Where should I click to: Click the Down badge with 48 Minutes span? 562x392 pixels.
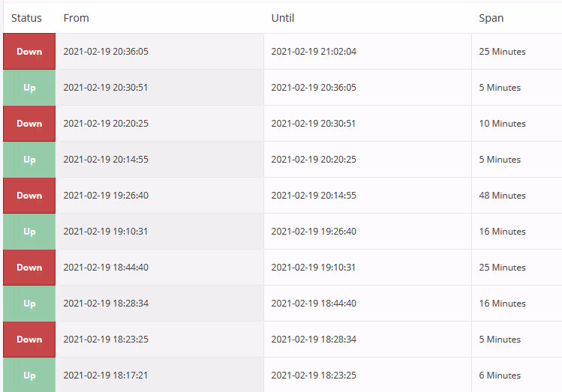(29, 196)
